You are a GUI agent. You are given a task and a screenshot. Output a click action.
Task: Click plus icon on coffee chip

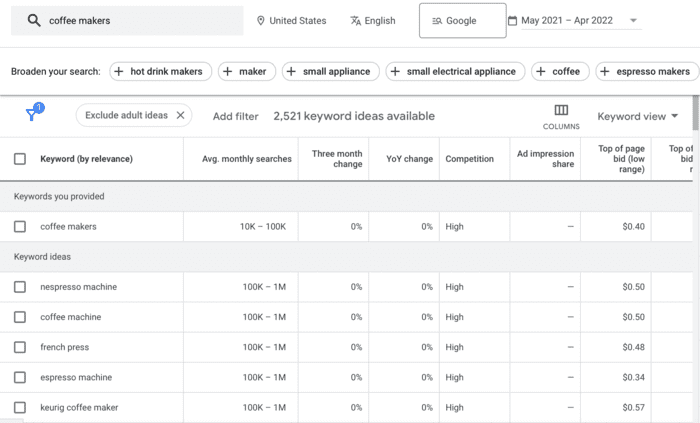coord(541,71)
